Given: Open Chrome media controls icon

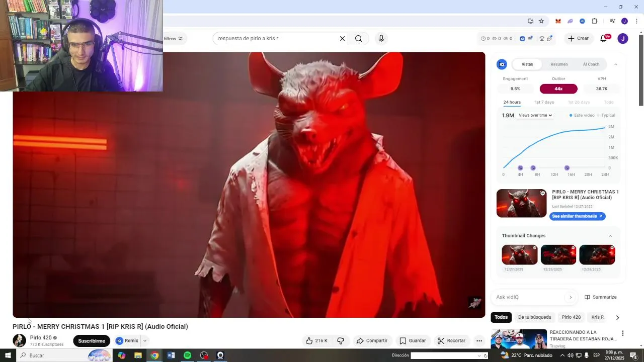Looking at the screenshot, I should pyautogui.click(x=612, y=21).
